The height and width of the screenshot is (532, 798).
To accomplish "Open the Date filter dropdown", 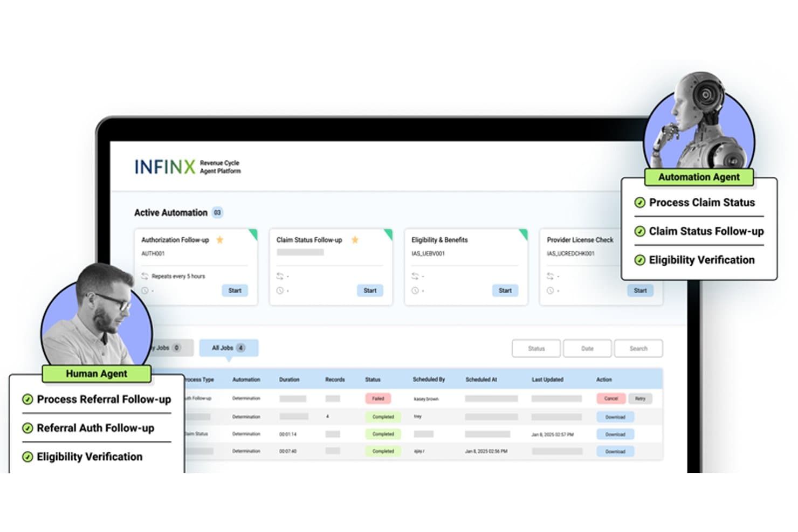I will coord(587,348).
